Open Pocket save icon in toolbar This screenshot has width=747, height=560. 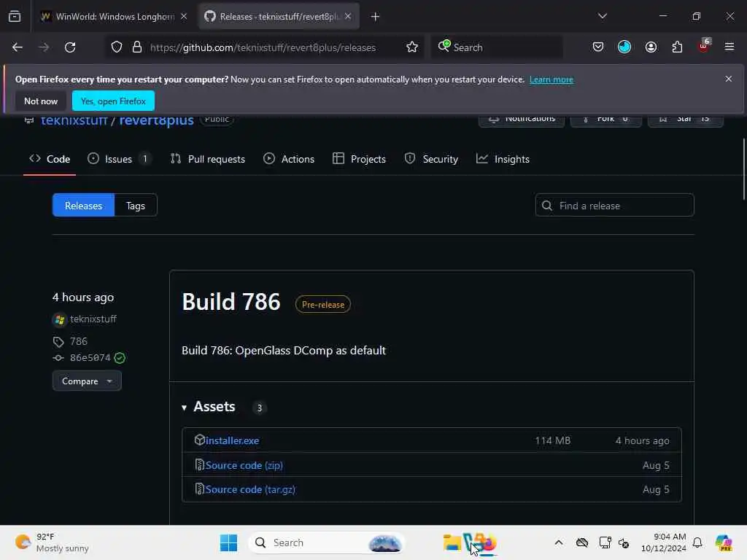click(x=598, y=47)
